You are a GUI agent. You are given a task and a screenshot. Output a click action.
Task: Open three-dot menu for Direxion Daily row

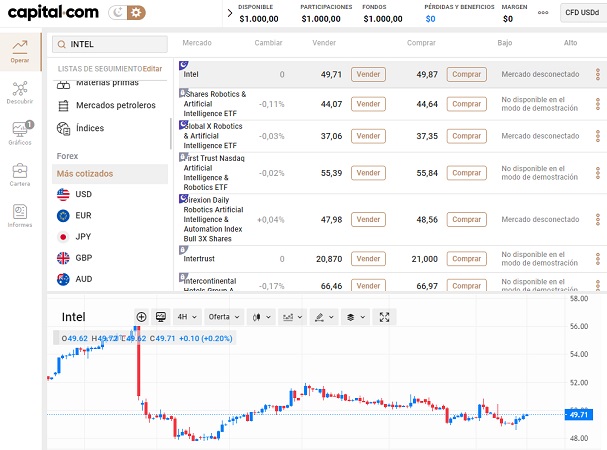point(598,220)
